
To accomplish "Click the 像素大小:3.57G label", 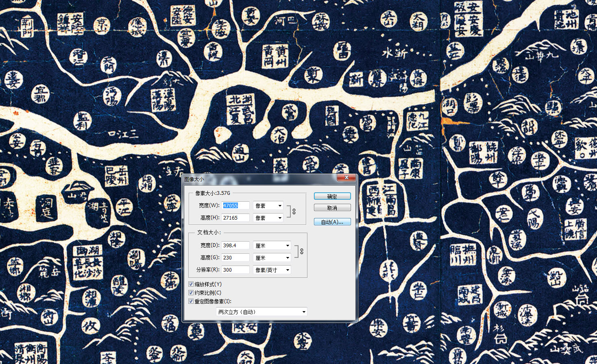I will pos(213,193).
